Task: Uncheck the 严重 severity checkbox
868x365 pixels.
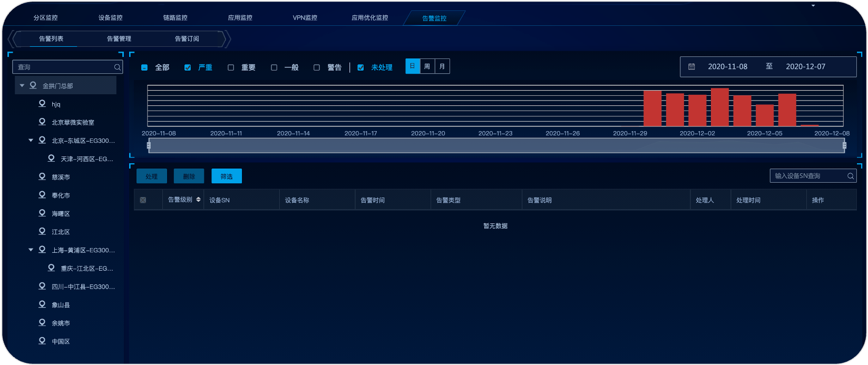Action: [188, 67]
